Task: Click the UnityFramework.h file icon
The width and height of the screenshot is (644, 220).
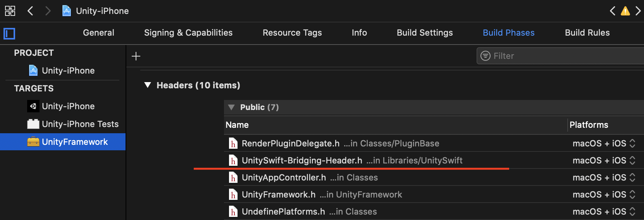Action: [x=233, y=194]
